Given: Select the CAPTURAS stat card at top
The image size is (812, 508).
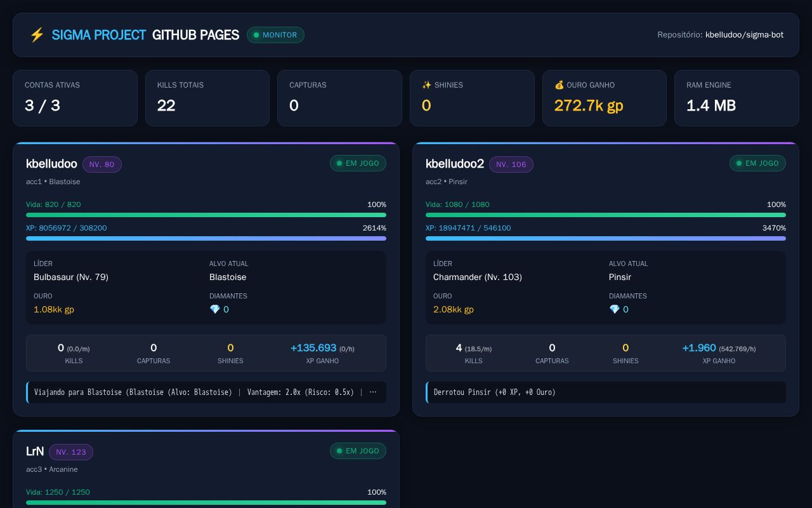Looking at the screenshot, I should [x=339, y=98].
